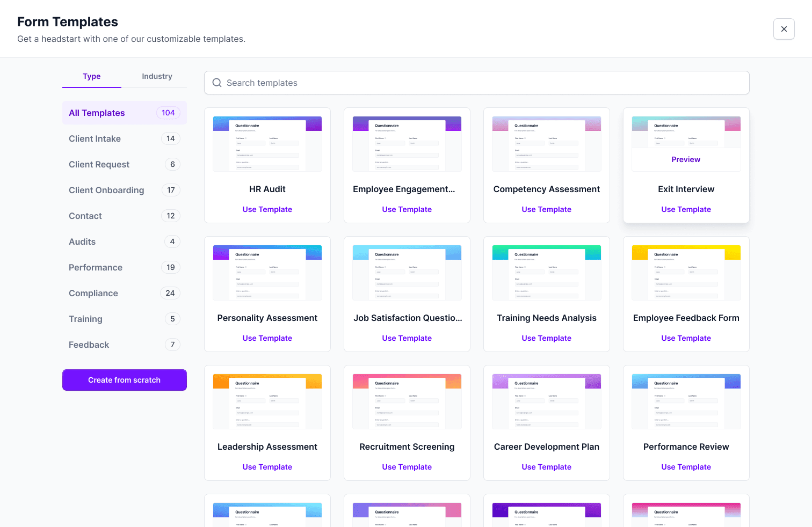Use the Performance Review template
This screenshot has height=527, width=812.
686,467
